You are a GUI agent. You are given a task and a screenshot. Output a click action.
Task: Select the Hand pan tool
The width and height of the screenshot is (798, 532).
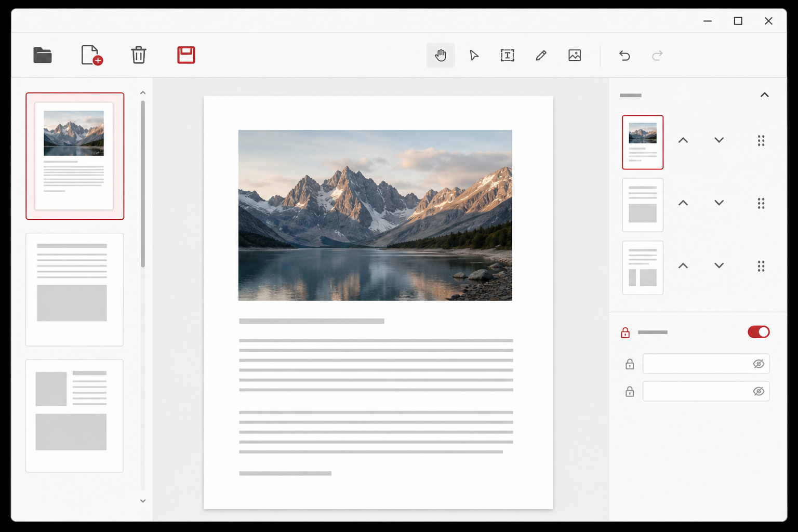441,55
